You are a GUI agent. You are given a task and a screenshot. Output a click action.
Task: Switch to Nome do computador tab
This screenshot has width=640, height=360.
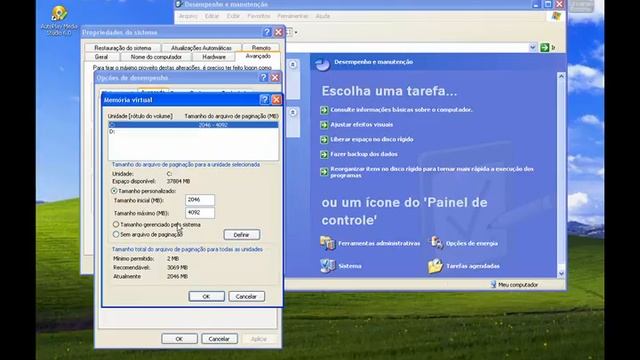156,57
